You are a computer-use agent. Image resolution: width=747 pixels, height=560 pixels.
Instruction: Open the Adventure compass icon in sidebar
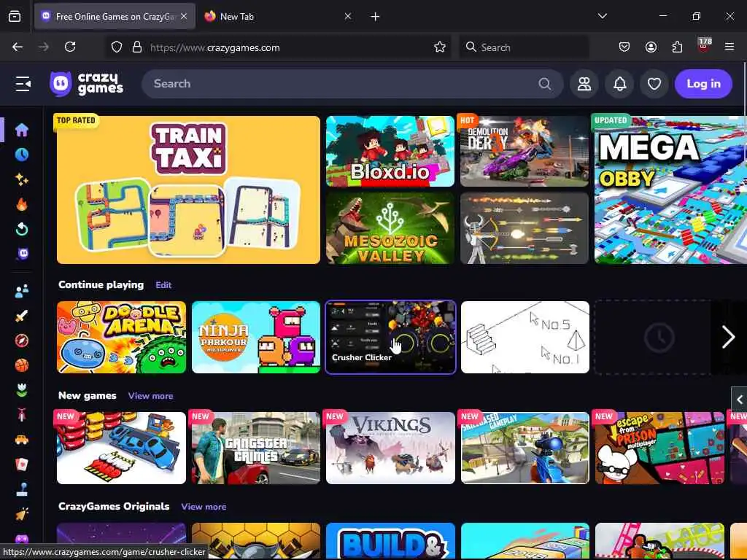[x=21, y=341]
